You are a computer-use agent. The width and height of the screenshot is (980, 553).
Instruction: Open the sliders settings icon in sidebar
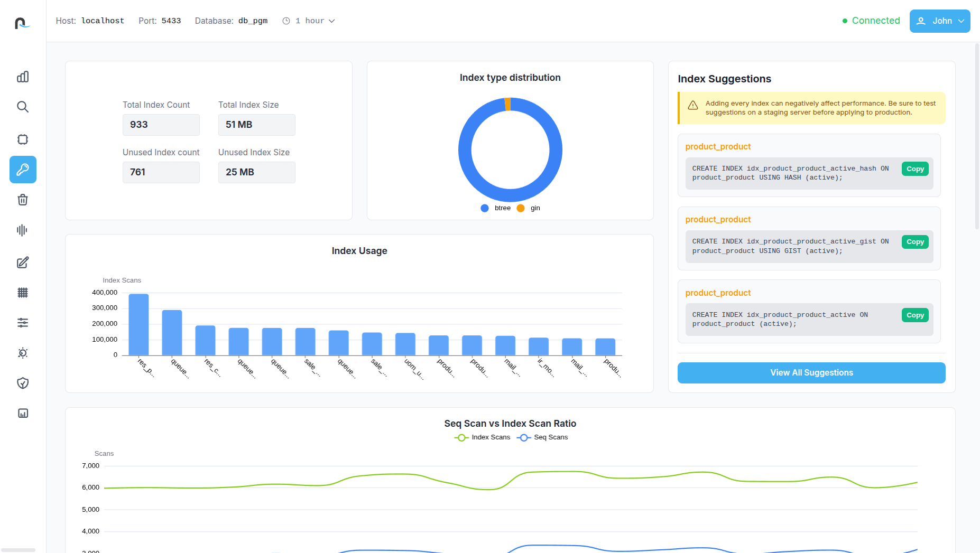[x=23, y=323]
